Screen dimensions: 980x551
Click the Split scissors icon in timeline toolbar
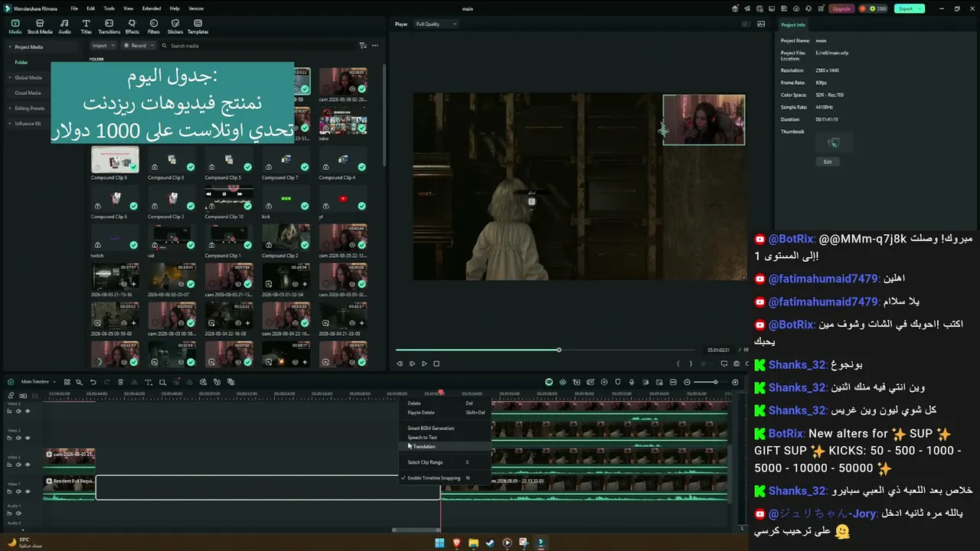[x=134, y=382]
